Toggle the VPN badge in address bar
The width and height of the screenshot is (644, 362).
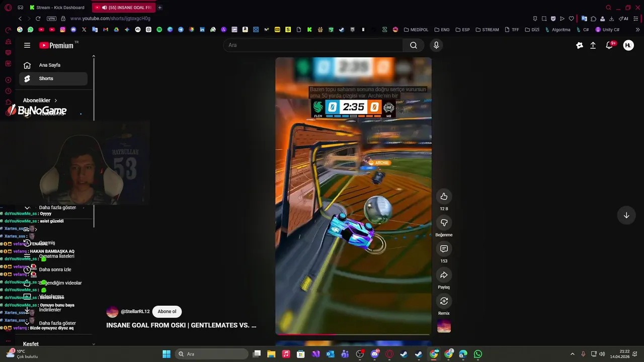click(51, 19)
